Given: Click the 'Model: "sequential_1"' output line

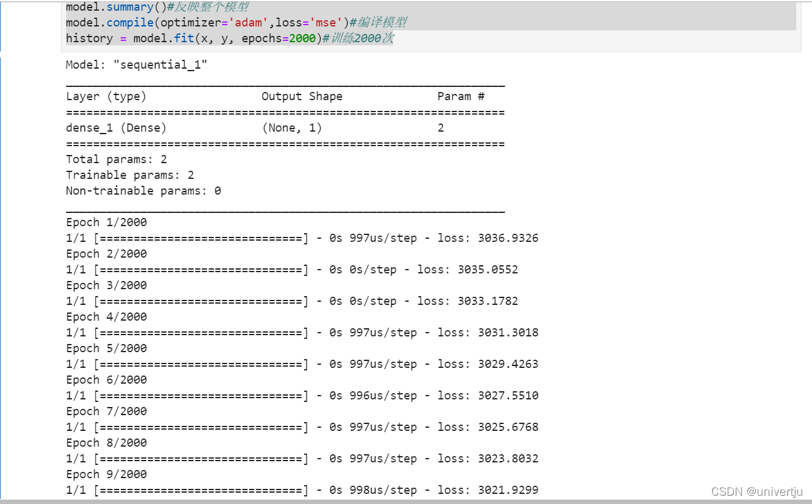Looking at the screenshot, I should (137, 65).
